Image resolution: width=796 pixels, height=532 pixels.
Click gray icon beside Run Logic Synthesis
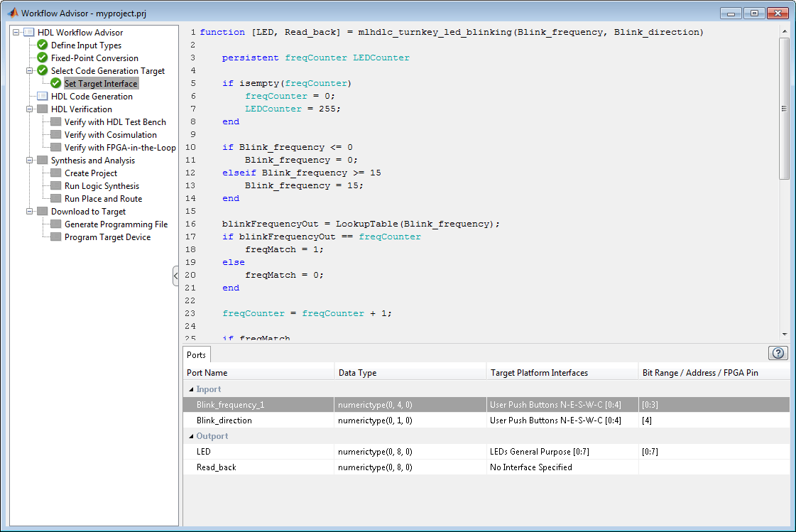point(56,186)
